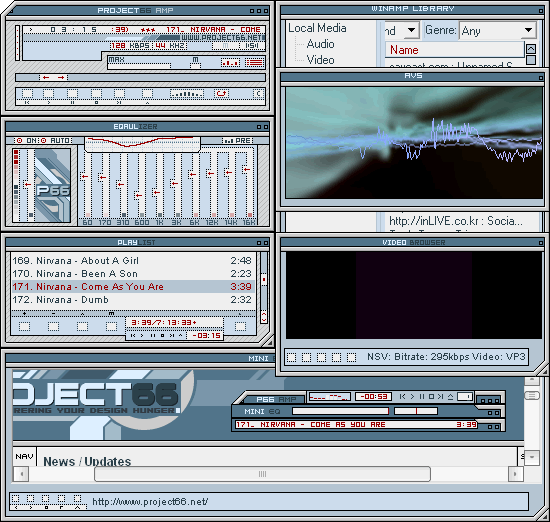This screenshot has width=550, height=522.
Task: Click the Mini Browser Back button
Action: tap(15, 498)
